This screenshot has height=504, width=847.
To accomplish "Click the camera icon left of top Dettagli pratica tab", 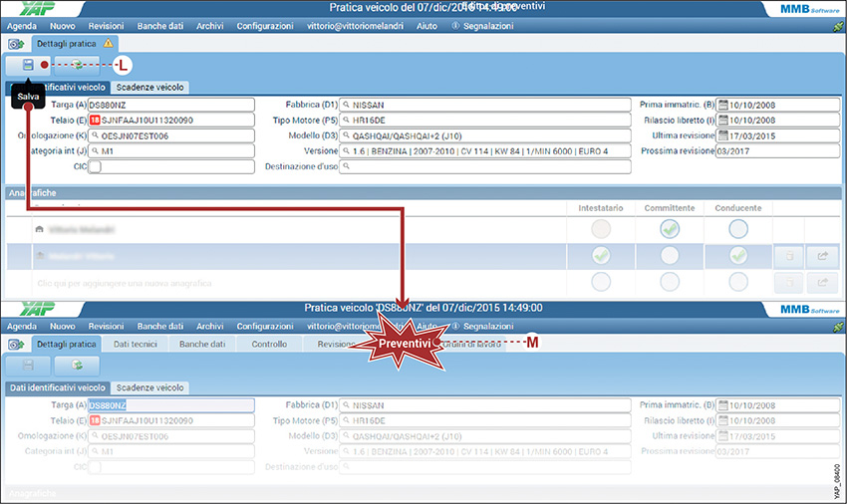I will (16, 44).
